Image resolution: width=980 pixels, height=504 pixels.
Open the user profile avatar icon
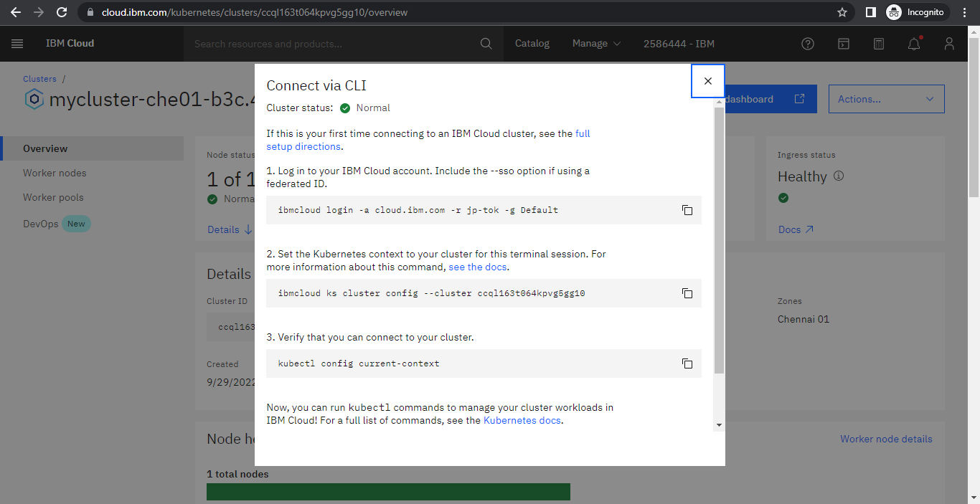coord(949,44)
